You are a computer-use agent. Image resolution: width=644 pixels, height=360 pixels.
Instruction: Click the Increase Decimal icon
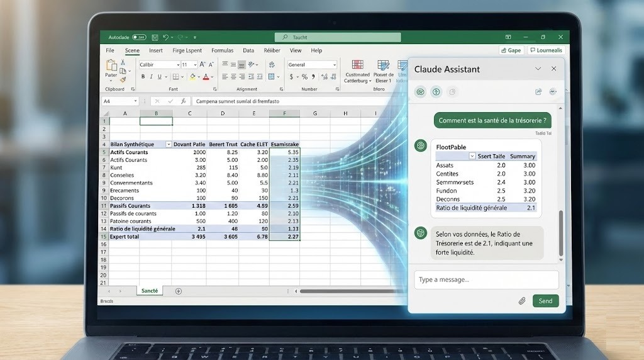tap(325, 76)
